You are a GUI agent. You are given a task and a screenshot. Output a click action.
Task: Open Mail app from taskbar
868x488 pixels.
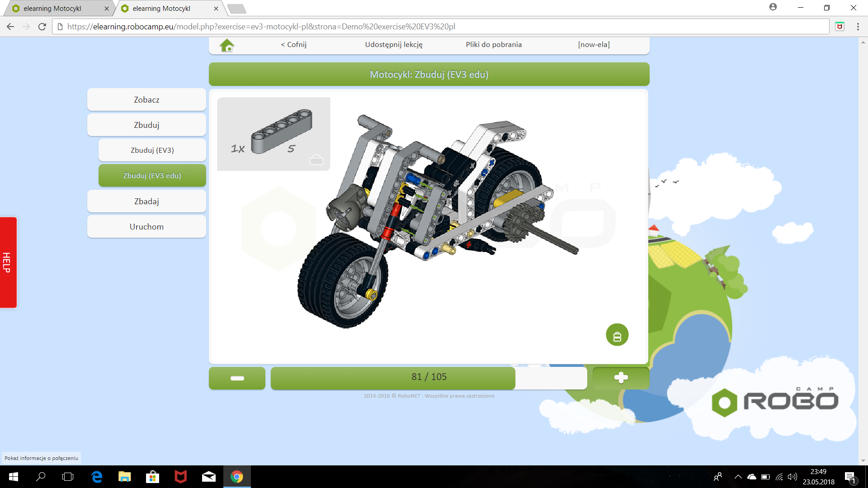point(208,477)
